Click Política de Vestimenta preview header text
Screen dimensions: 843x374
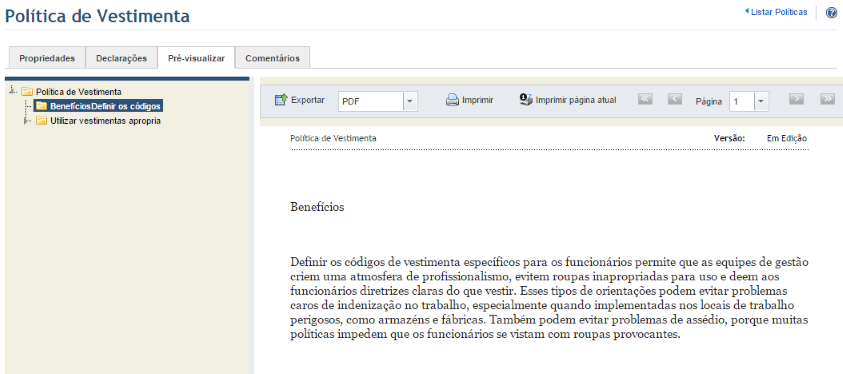[x=333, y=138]
